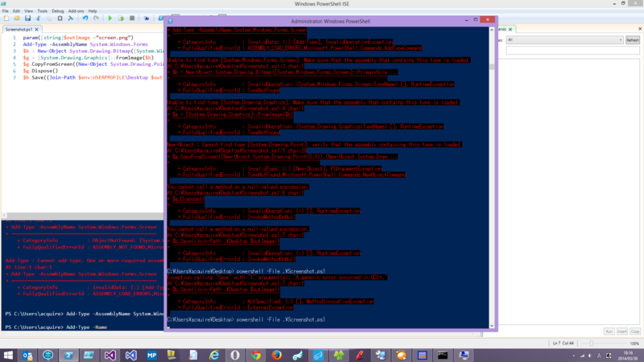This screenshot has width=644, height=362.
Task: Close the Commands add-on tab
Action: (x=510, y=30)
